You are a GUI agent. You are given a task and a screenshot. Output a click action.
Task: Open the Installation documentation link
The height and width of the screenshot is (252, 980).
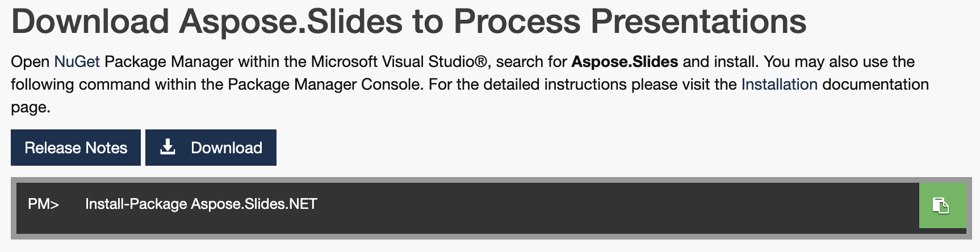tap(779, 84)
